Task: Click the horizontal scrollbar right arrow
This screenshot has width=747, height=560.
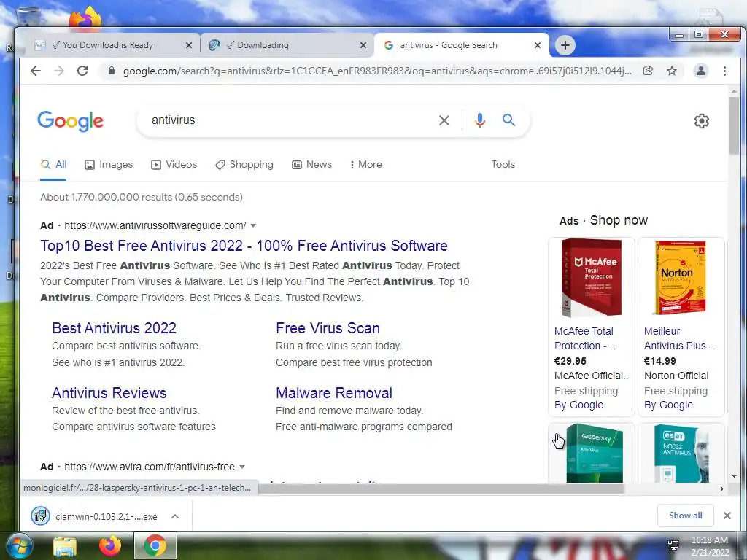Action: [x=721, y=489]
